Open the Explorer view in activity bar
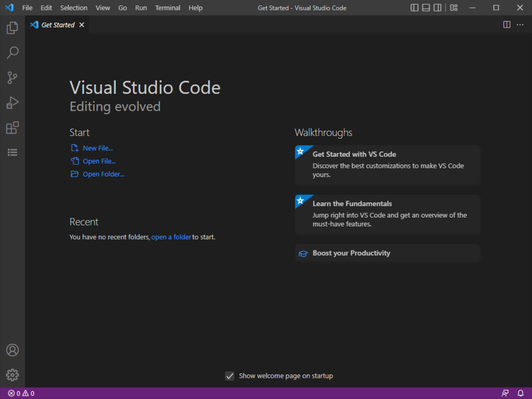Image resolution: width=532 pixels, height=399 pixels. pos(12,28)
